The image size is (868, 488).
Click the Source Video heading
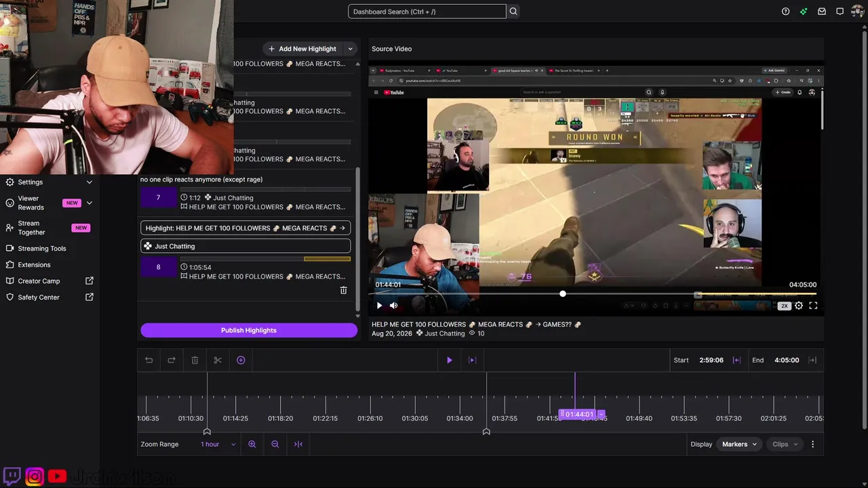click(391, 49)
